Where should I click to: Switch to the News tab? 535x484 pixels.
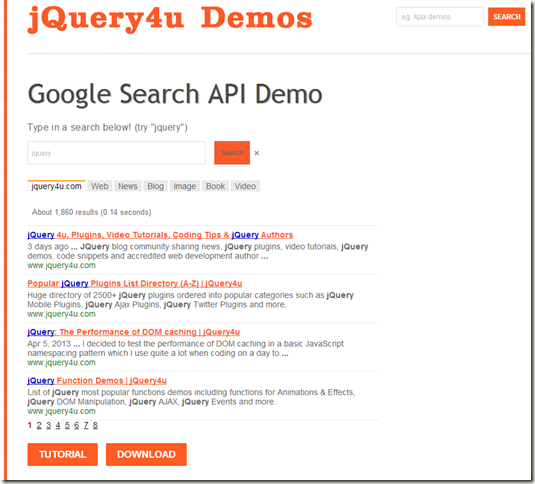(x=128, y=186)
